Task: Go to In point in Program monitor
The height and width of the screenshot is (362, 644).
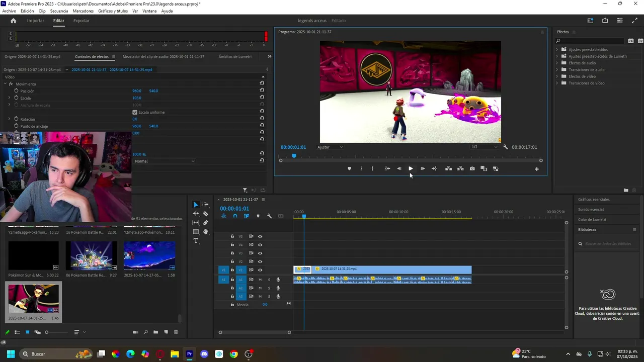Action: coord(387,168)
